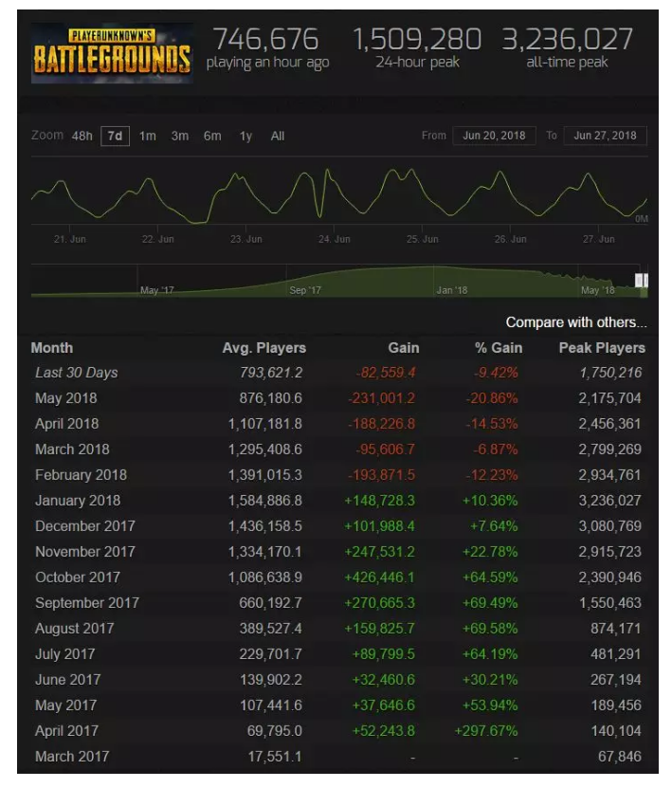Viewport: 672px width, 788px height.
Task: Click the Avg. Players column header
Action: 264,348
